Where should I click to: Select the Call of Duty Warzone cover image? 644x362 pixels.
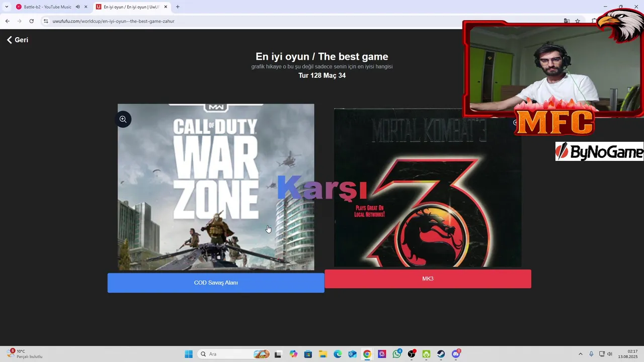click(x=216, y=187)
